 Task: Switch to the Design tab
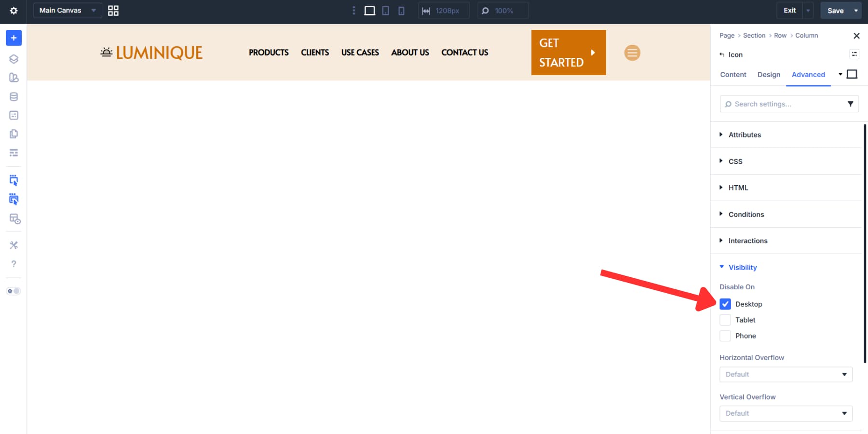coord(769,75)
